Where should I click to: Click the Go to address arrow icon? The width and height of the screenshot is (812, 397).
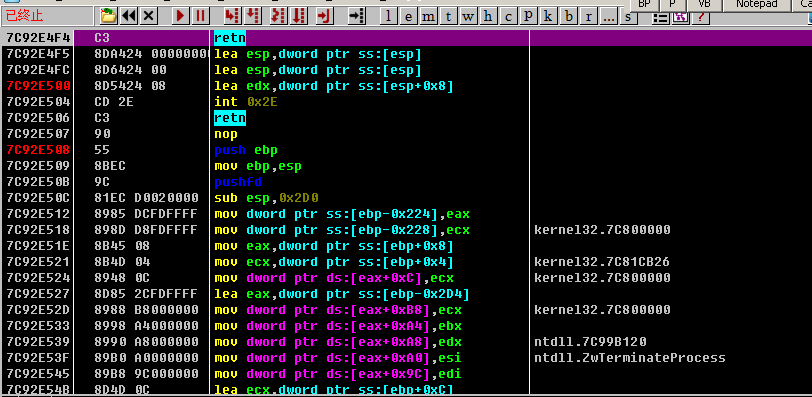[x=356, y=16]
